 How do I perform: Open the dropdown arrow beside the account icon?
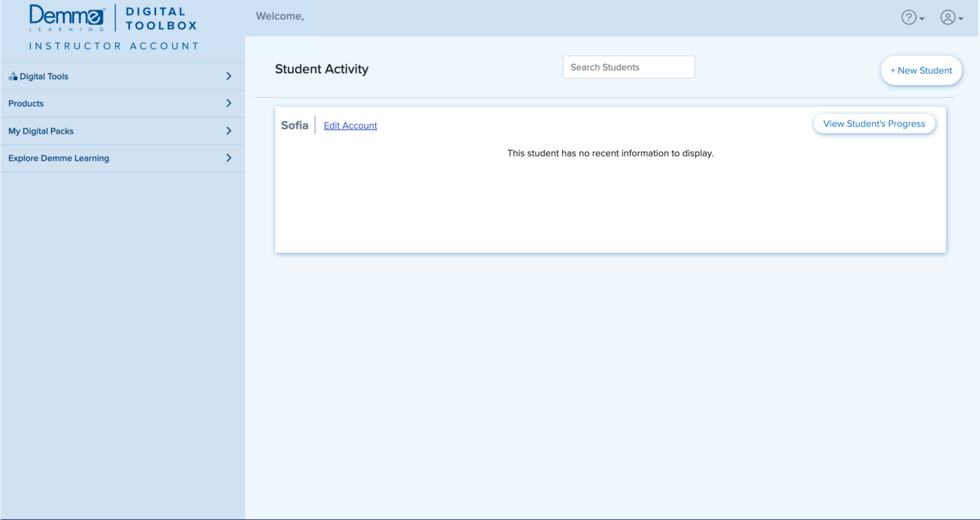961,17
